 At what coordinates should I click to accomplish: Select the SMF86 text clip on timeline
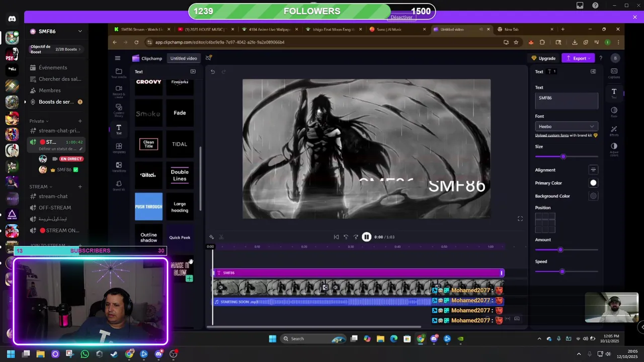(x=358, y=273)
